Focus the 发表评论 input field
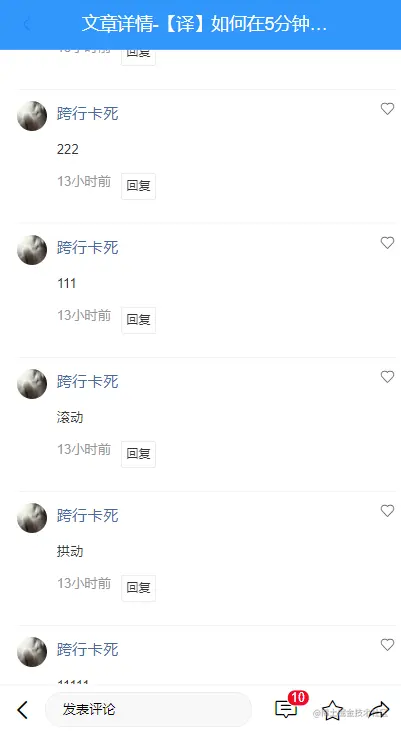 (148, 709)
